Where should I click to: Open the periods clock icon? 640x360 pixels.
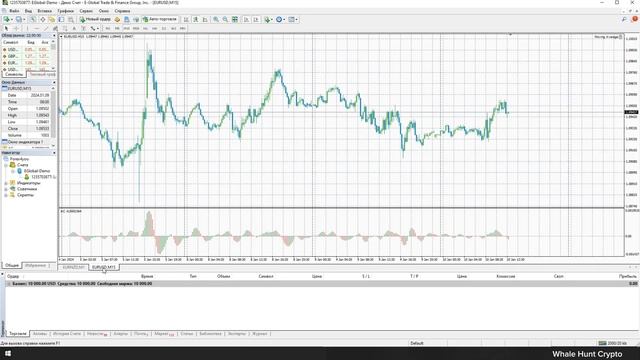pos(279,19)
